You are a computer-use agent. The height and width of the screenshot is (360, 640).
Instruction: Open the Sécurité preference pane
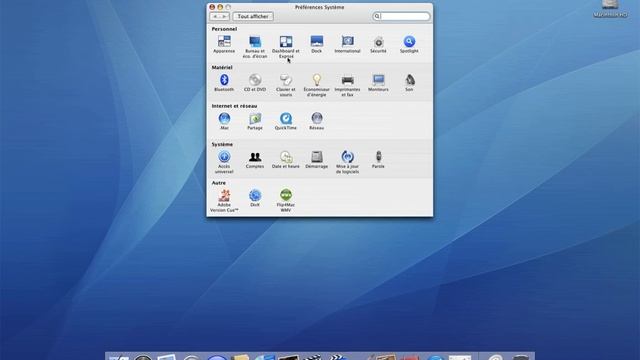pos(378,44)
